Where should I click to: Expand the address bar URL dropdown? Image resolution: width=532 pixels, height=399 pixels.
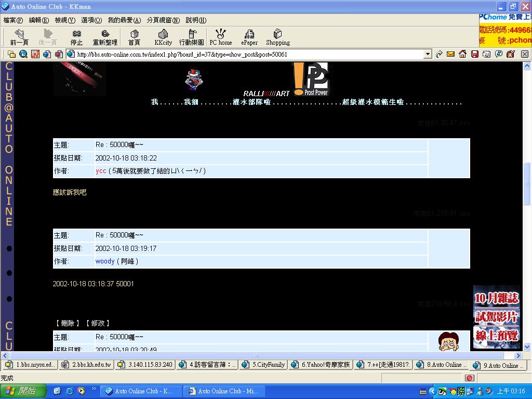tap(428, 54)
